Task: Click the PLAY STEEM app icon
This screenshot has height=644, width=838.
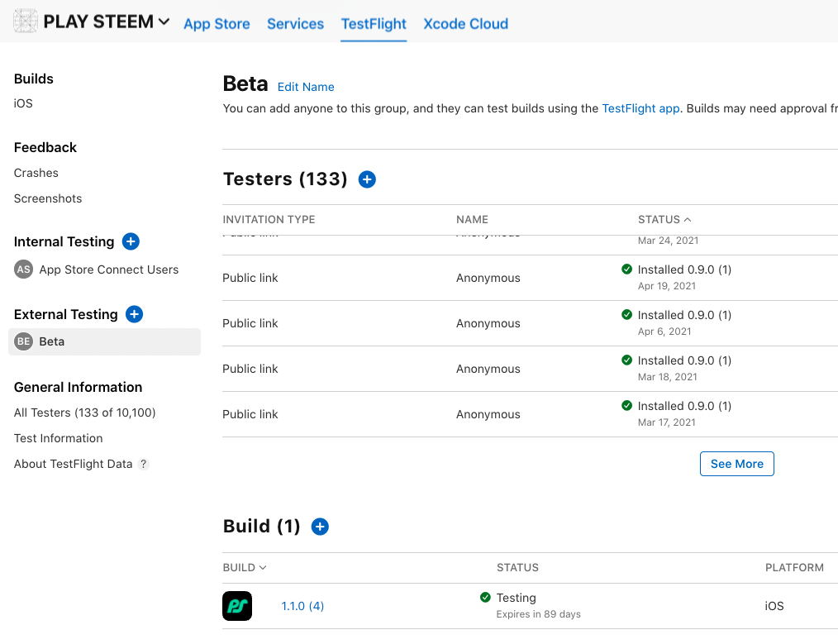Action: coord(25,21)
